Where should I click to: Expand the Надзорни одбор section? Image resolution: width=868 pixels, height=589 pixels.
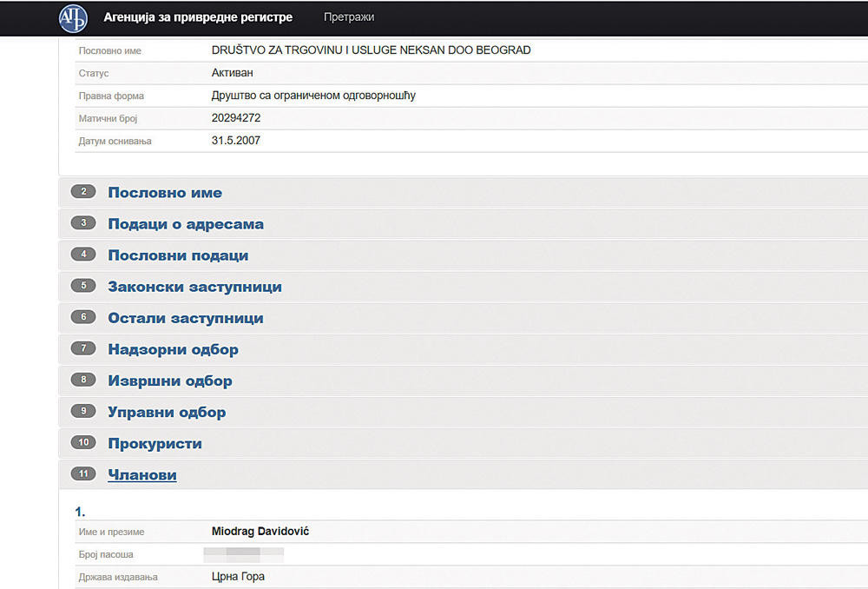(x=173, y=349)
